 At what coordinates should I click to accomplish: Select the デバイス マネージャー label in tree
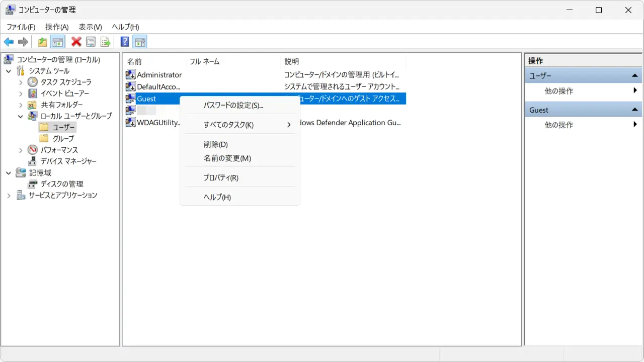point(68,161)
